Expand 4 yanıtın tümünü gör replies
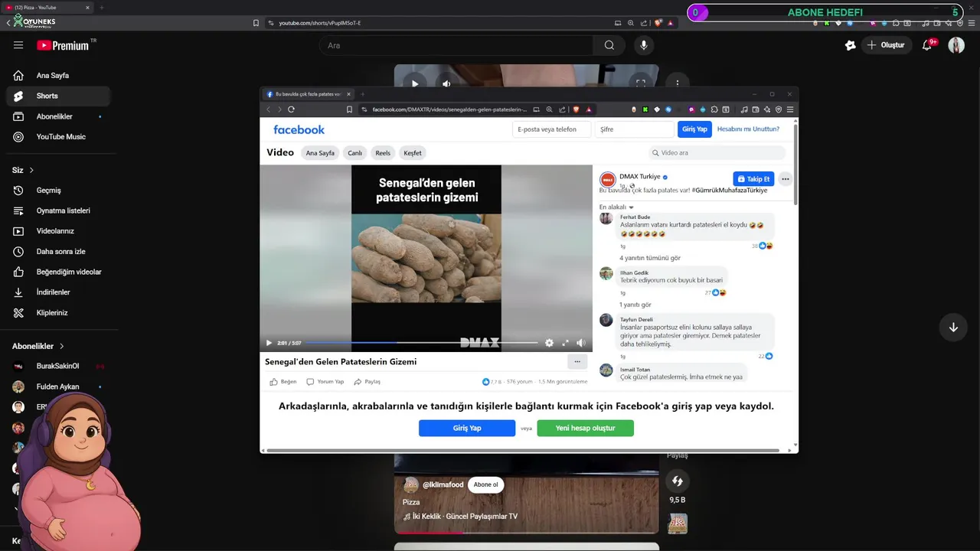This screenshot has height=551, width=980. tap(650, 258)
